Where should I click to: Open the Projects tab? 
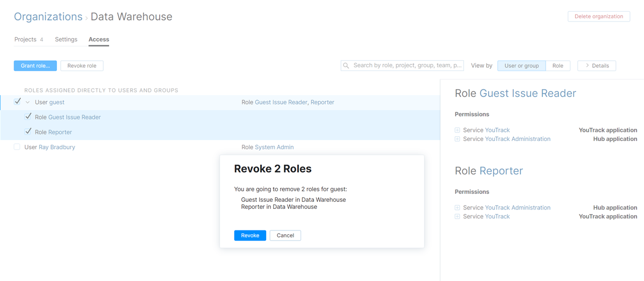(x=25, y=39)
